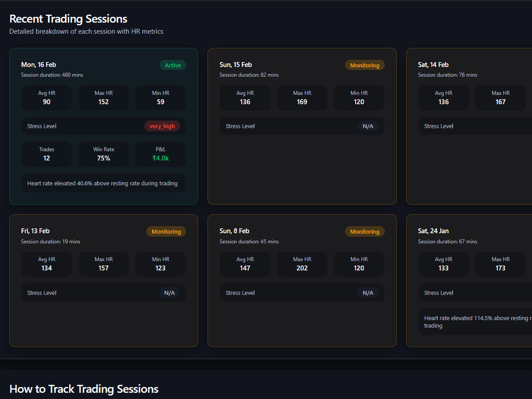Click the Win Rate 75% tile

pyautogui.click(x=104, y=154)
